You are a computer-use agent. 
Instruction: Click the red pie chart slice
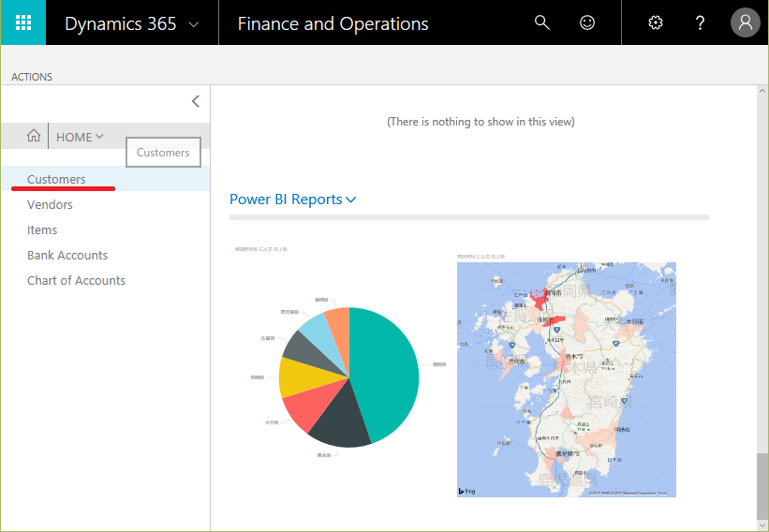(314, 405)
